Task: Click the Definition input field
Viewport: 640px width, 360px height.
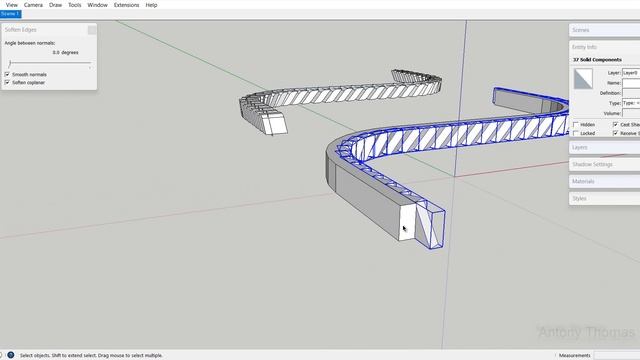Action: coord(631,93)
